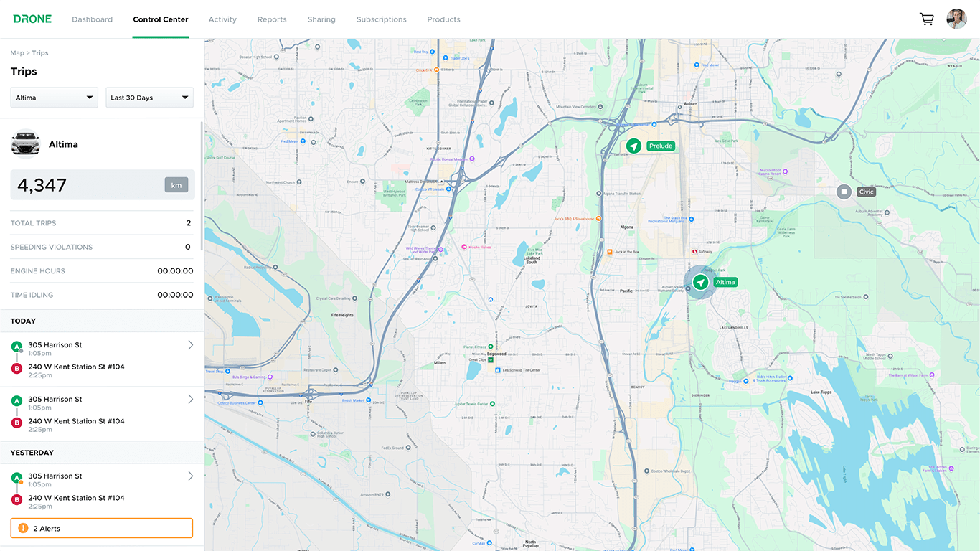Open the Last 30 Days date range dropdown
Image resolution: width=980 pixels, height=551 pixels.
coord(149,97)
